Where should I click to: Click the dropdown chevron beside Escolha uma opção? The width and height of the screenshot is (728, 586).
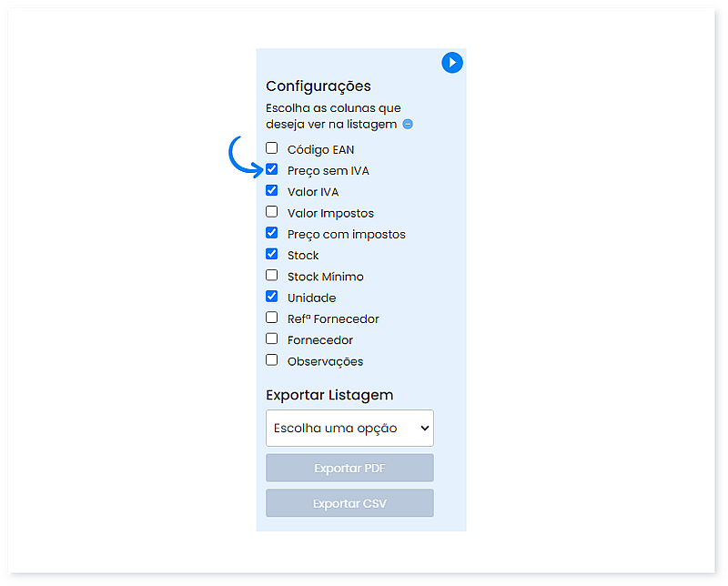click(423, 428)
